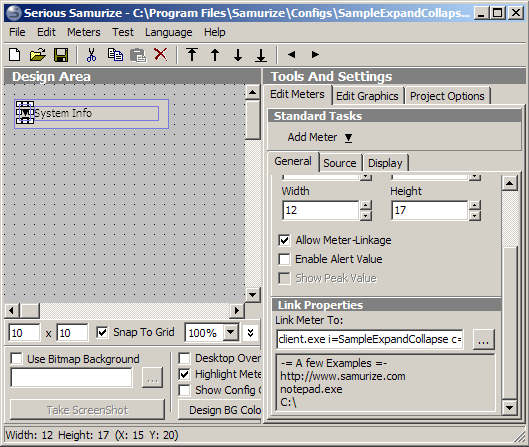The image size is (529, 447).
Task: Open the Add Meter dropdown arrow
Action: click(349, 138)
